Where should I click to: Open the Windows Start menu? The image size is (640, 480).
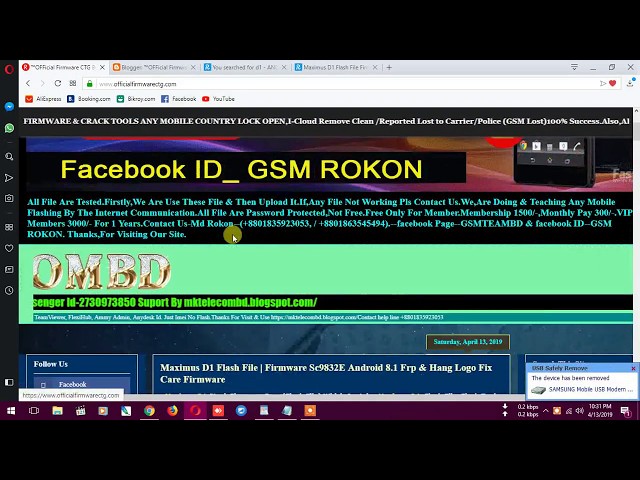pyautogui.click(x=11, y=411)
